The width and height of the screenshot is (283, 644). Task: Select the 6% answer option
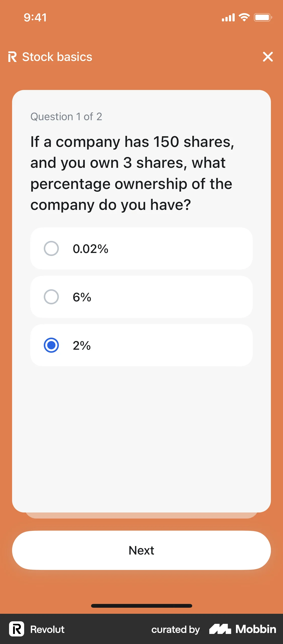tap(51, 297)
